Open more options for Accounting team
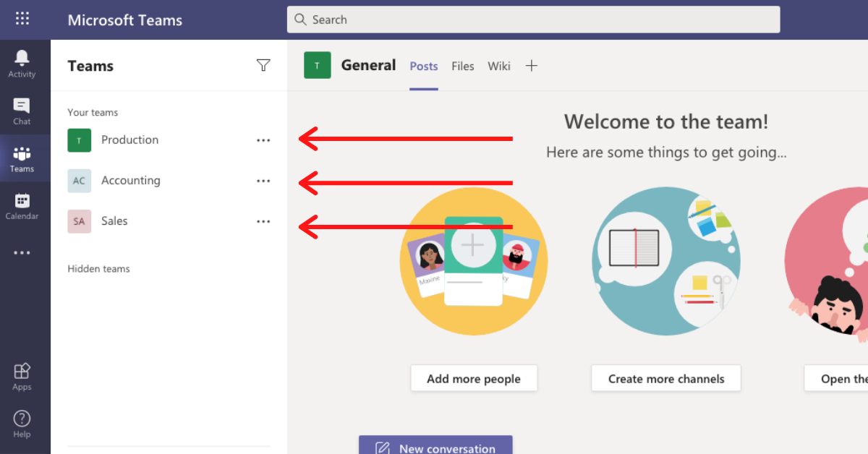 pyautogui.click(x=263, y=181)
